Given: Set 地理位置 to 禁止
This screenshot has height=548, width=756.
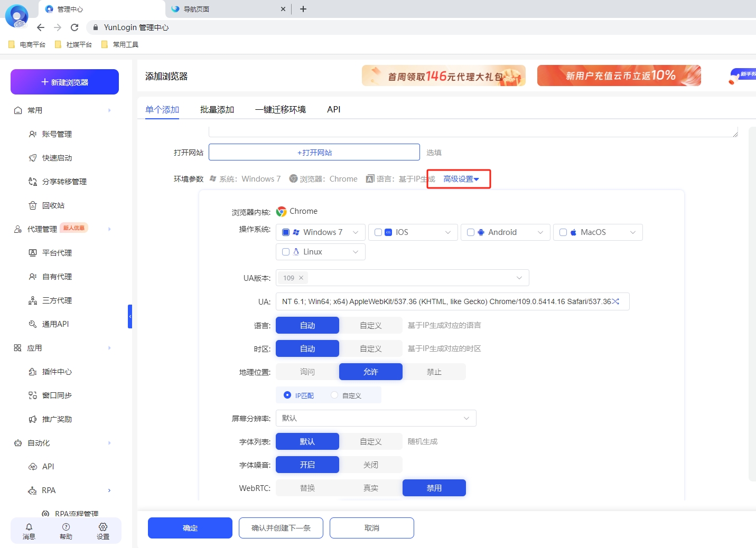Looking at the screenshot, I should click(x=434, y=372).
